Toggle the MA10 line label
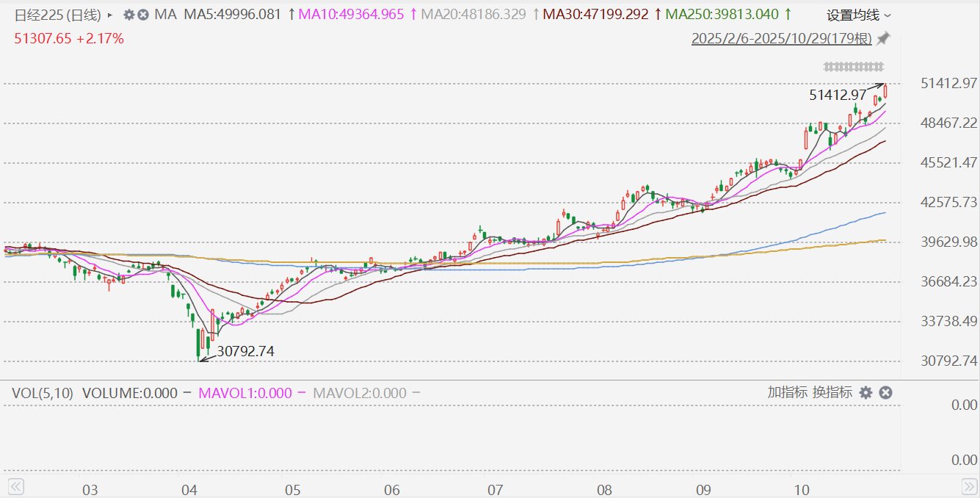The width and height of the screenshot is (980, 498). [352, 15]
